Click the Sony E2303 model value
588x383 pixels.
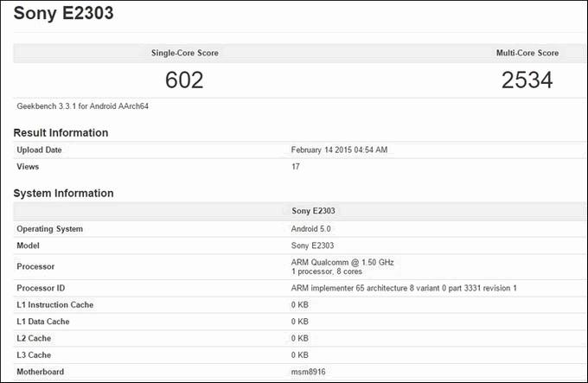(312, 246)
